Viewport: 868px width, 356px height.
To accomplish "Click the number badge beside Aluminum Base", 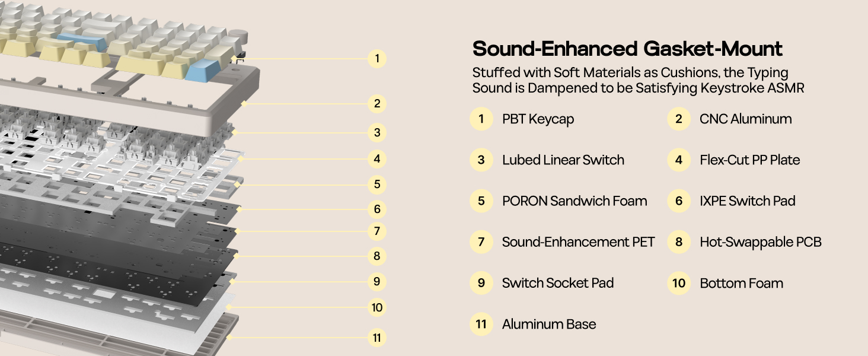I will [481, 324].
